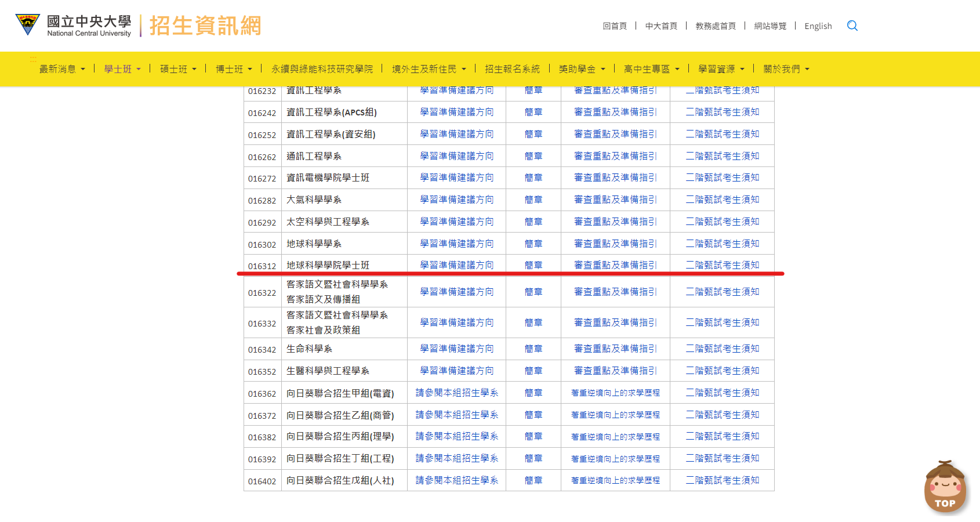
Task: Open the search magnifier icon
Action: [852, 26]
